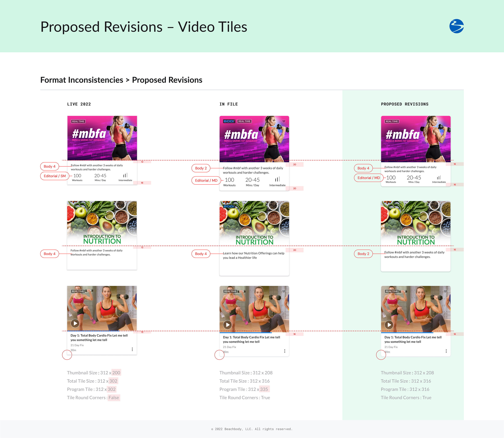Play the workout video in LIVE 2022 column
504x438 pixels.
pos(75,323)
